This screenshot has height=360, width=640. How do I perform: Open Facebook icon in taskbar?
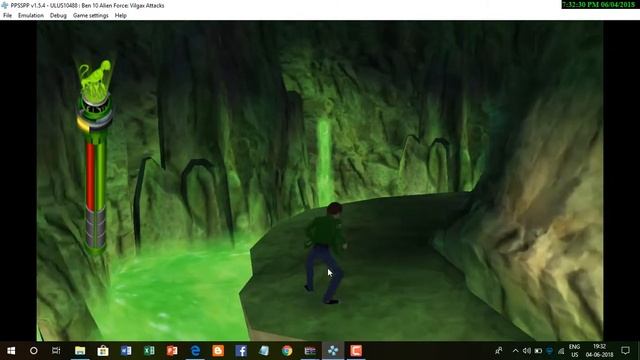pos(241,351)
